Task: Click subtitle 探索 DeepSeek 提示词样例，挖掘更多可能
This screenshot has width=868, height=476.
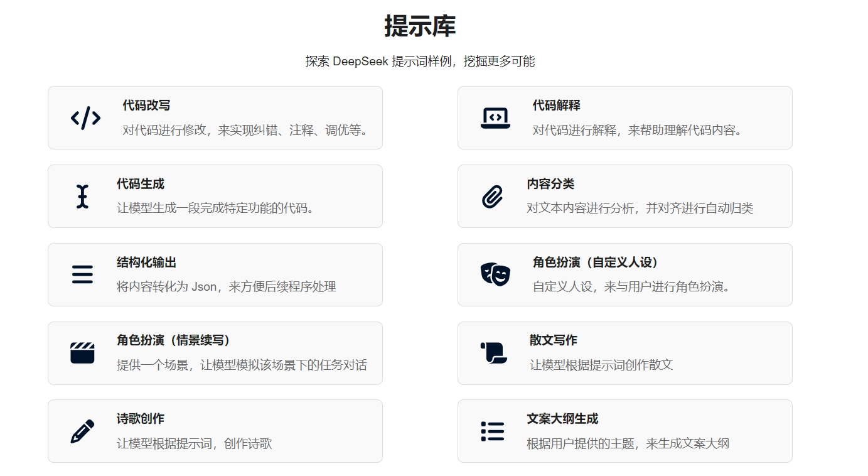Action: 420,61
